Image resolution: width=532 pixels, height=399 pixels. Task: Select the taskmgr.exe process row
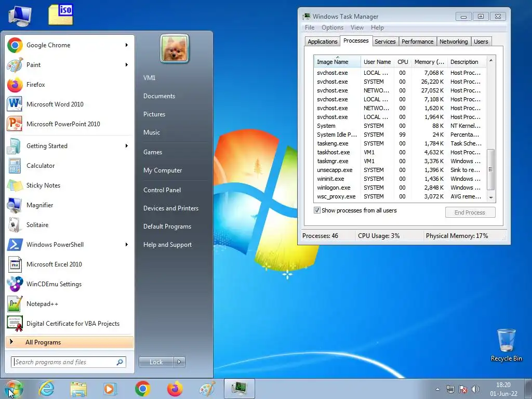pyautogui.click(x=400, y=161)
